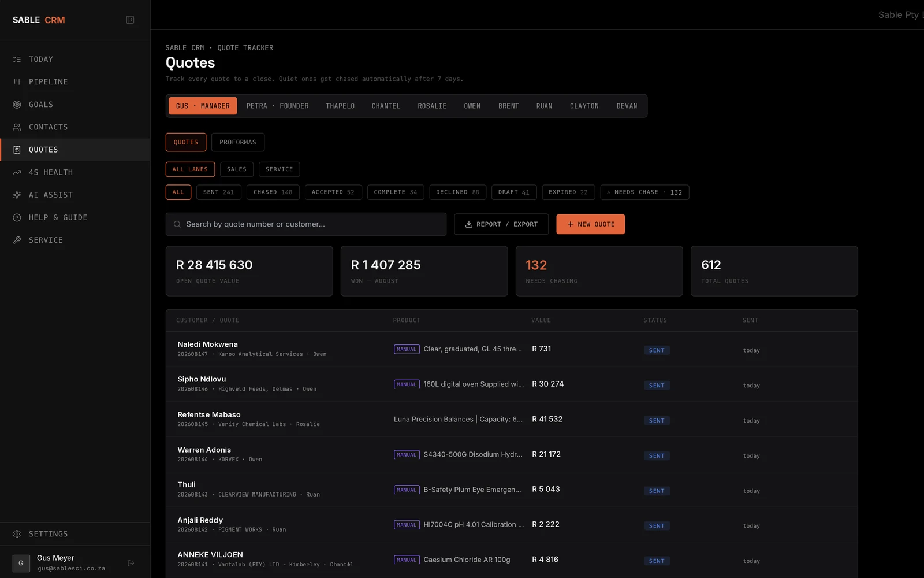Click the warning icon in Needs Chase filter
Screen dimensions: 924x578
coord(609,192)
